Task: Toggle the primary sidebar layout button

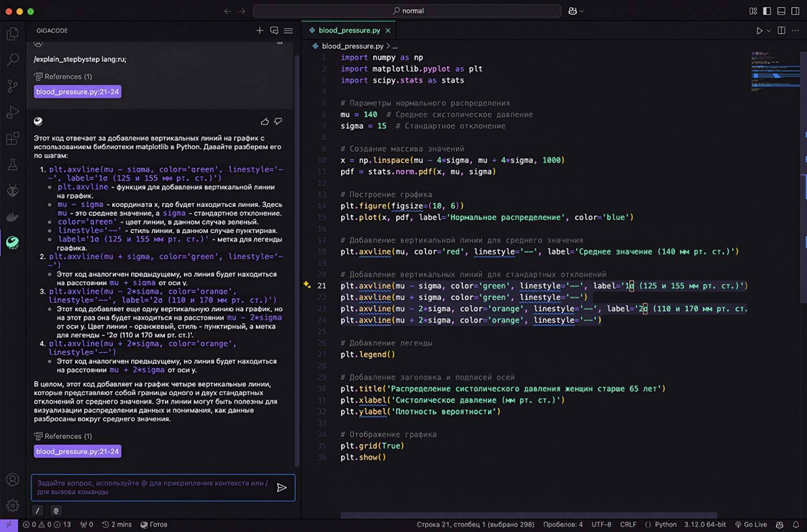Action: 767,11
